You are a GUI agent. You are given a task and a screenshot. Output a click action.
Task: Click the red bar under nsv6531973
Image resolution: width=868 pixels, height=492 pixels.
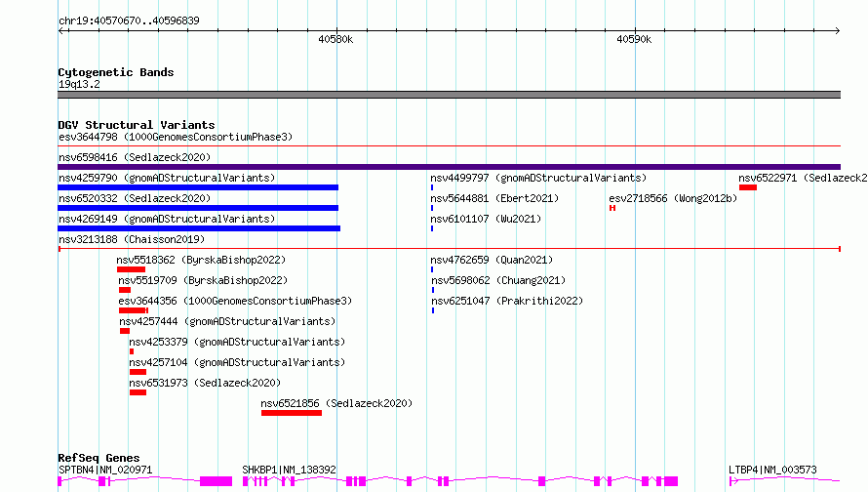(138, 392)
